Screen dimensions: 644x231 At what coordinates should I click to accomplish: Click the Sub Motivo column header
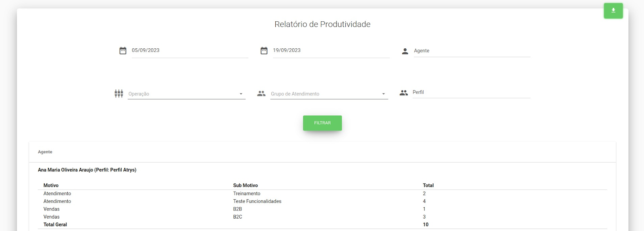[x=246, y=186]
